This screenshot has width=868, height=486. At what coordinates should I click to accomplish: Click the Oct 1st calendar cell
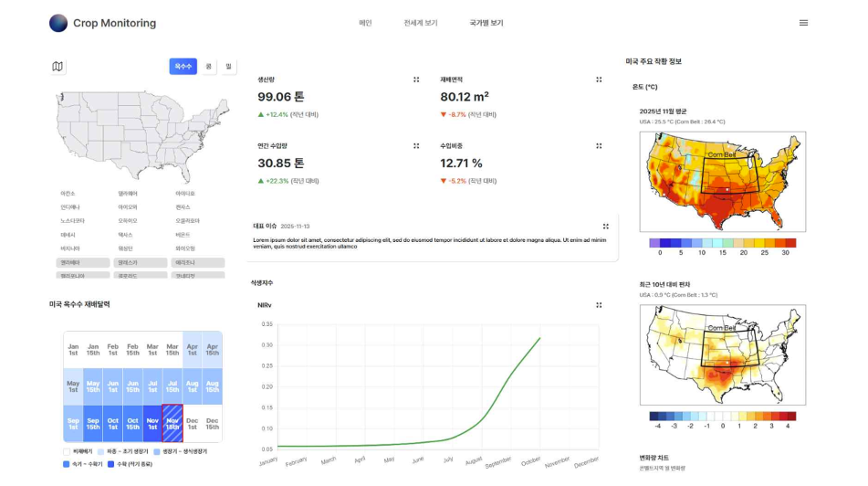click(x=113, y=424)
